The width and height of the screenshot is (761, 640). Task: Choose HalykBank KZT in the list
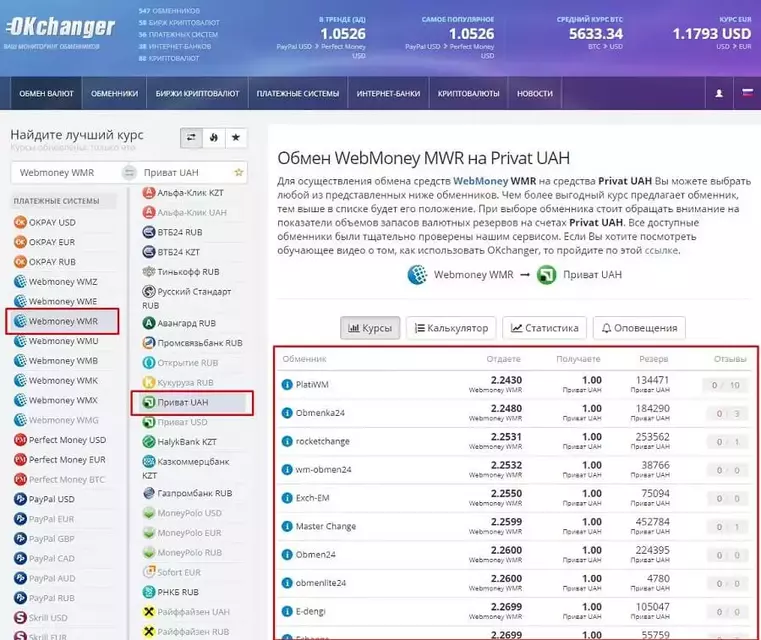click(x=180, y=442)
